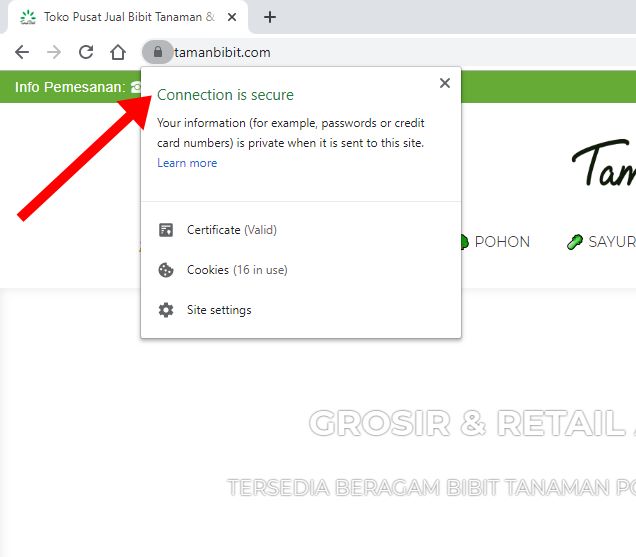Click the certificate icon
Image resolution: width=636 pixels, height=557 pixels.
click(165, 230)
